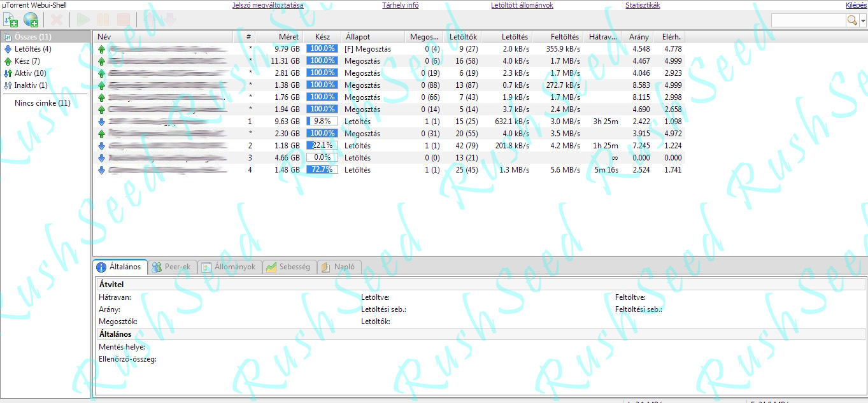This screenshot has width=868, height=403.
Task: Click the Add Torrent from URL globe icon
Action: (31, 20)
